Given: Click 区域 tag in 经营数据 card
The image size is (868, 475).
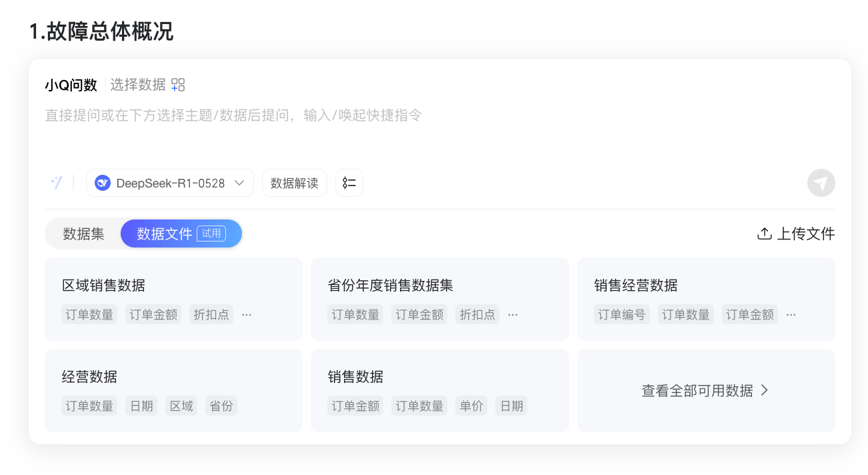Looking at the screenshot, I should coord(181,406).
